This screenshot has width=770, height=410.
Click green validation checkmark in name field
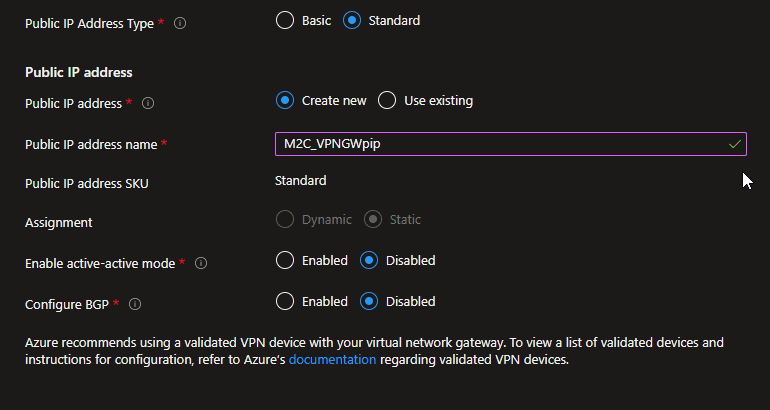(x=735, y=144)
